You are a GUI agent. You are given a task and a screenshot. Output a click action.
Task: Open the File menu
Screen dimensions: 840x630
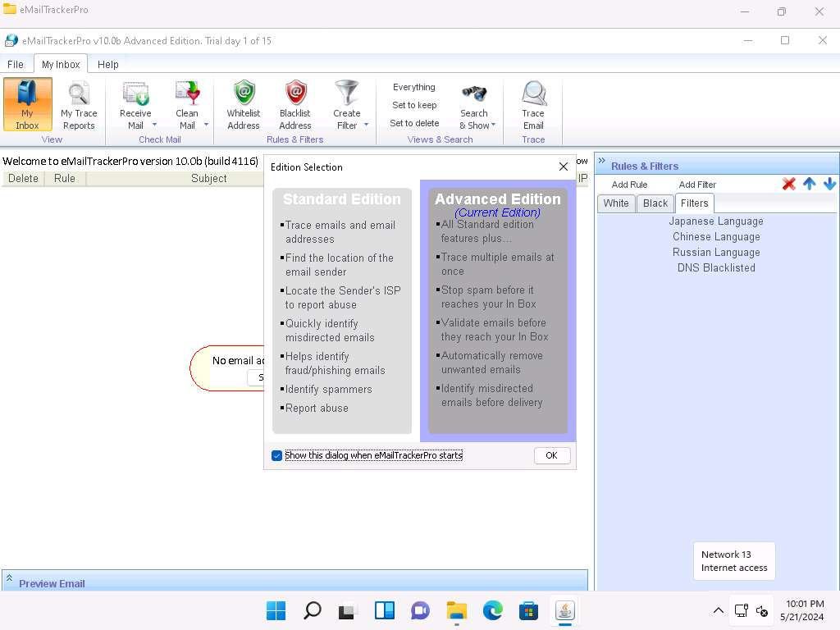16,64
